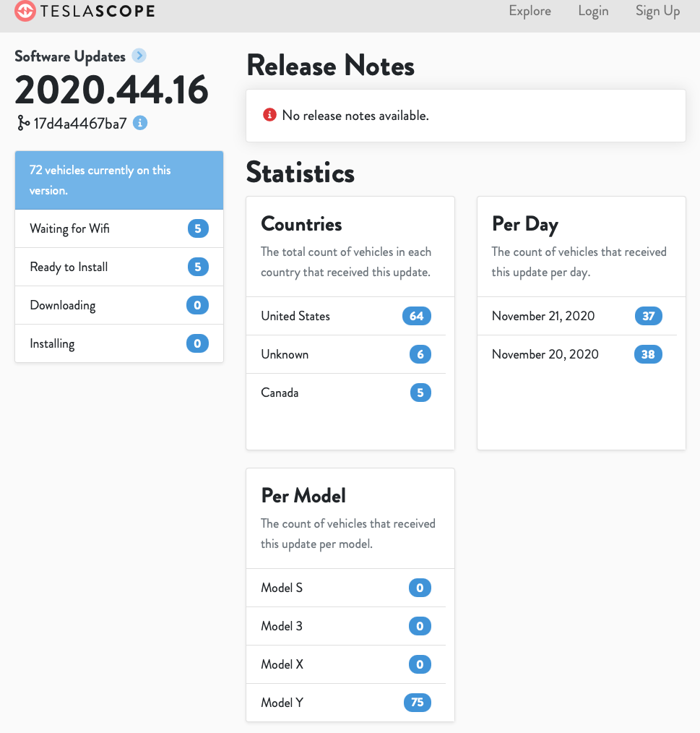Image resolution: width=700 pixels, height=733 pixels.
Task: Click the Model S badge 0
Action: coord(420,588)
